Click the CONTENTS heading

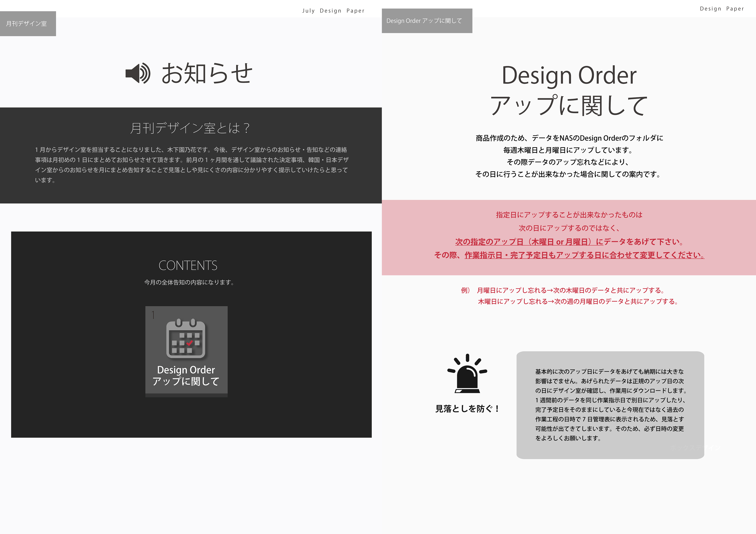coord(188,265)
